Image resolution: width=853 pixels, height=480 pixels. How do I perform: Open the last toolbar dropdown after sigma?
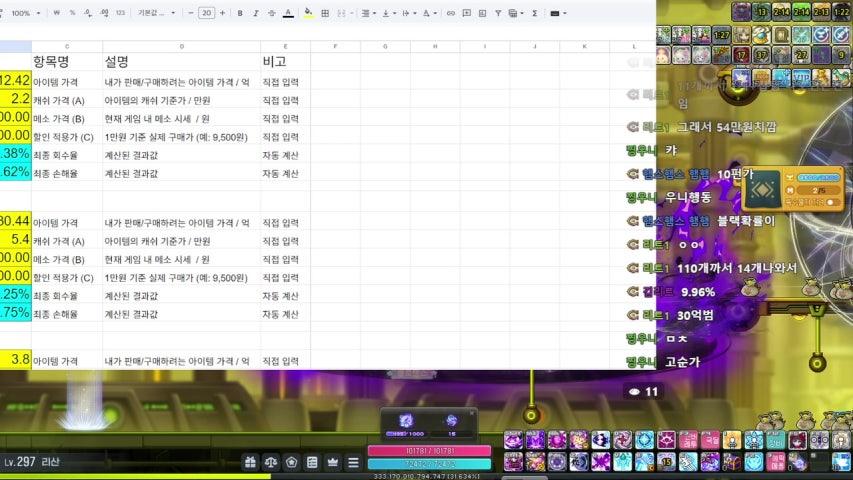(x=558, y=13)
